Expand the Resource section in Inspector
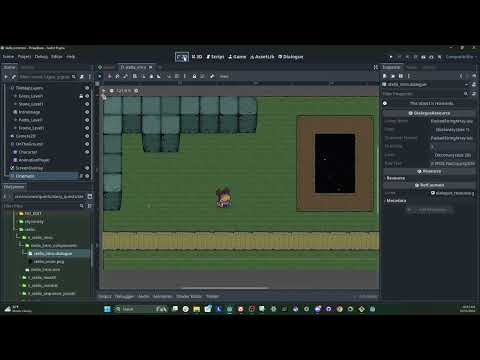Screen dimensions: 480x360 coord(396,178)
